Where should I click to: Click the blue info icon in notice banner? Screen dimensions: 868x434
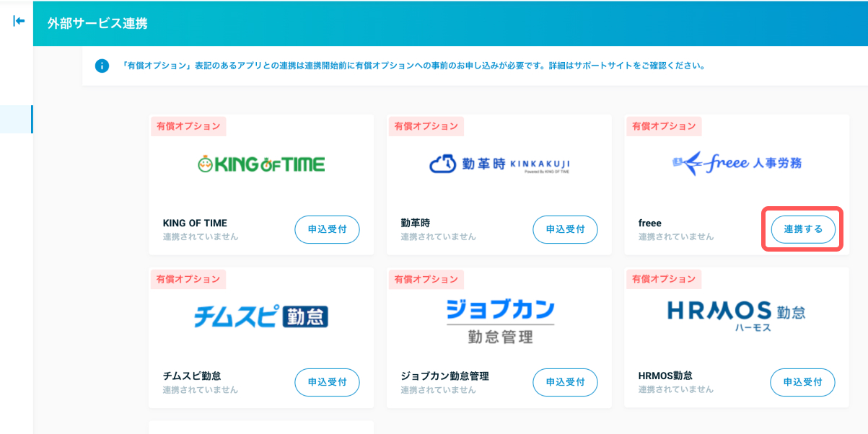click(x=102, y=66)
